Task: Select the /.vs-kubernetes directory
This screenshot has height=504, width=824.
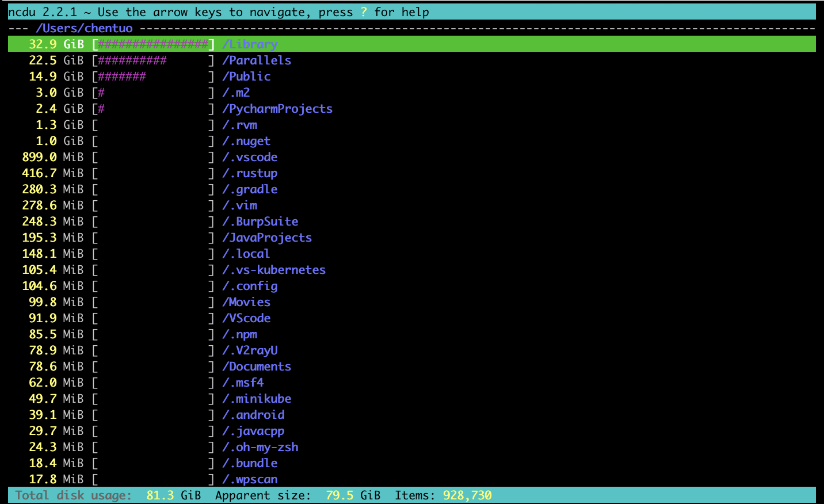Action: (274, 270)
